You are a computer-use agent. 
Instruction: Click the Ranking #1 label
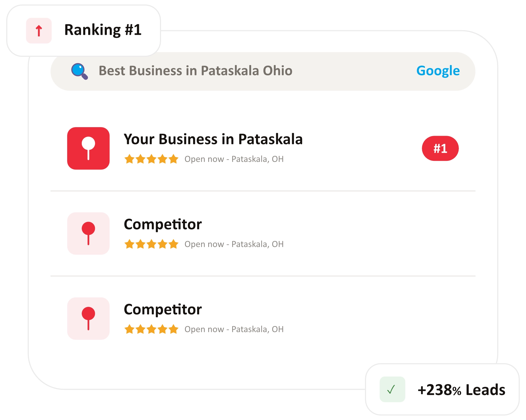[x=103, y=30]
